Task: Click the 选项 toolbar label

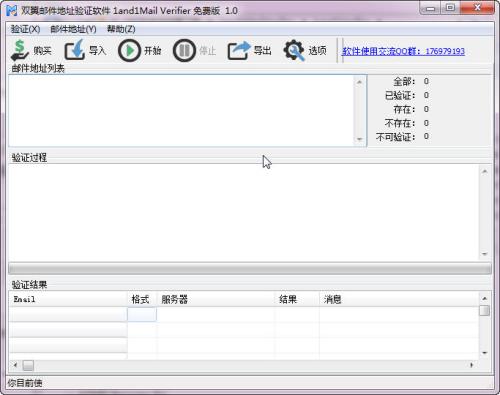Action: coord(317,51)
